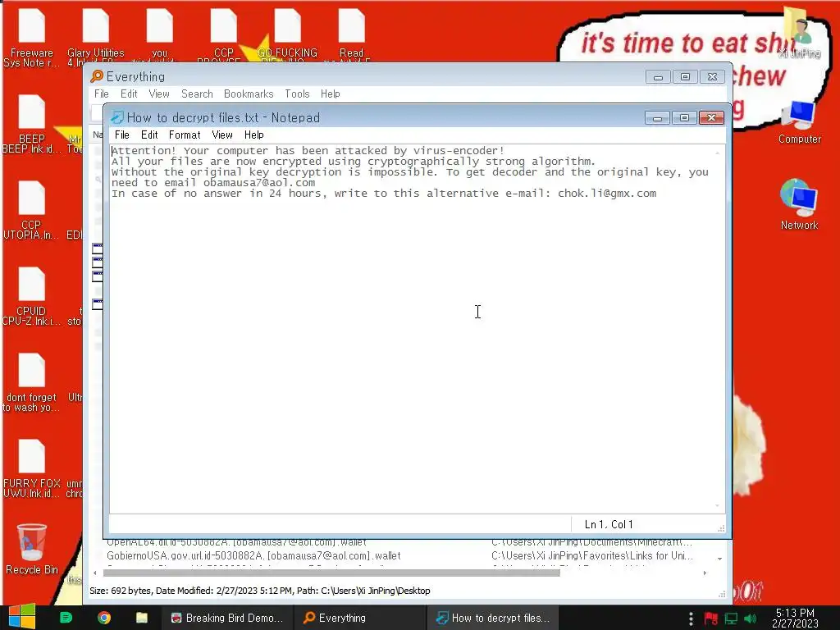Minimize the Notepad window
The width and height of the screenshot is (840, 630).
[x=657, y=118]
